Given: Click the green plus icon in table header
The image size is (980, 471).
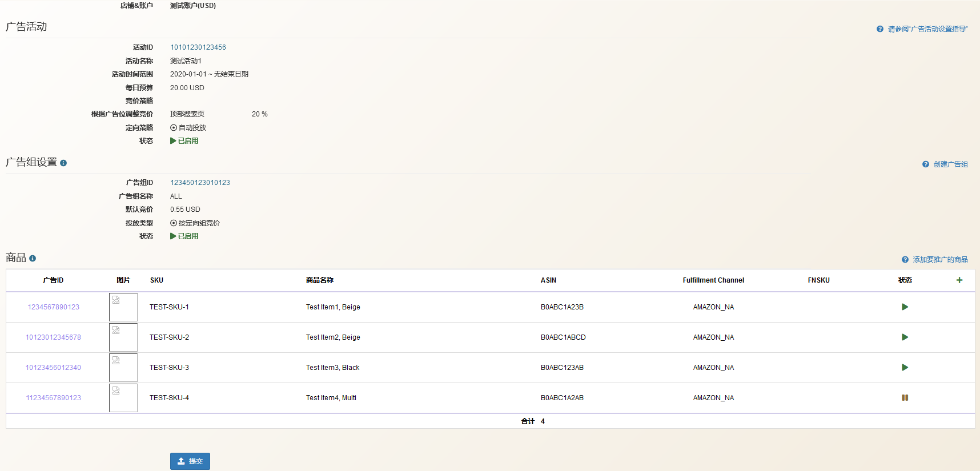Looking at the screenshot, I should 959,280.
